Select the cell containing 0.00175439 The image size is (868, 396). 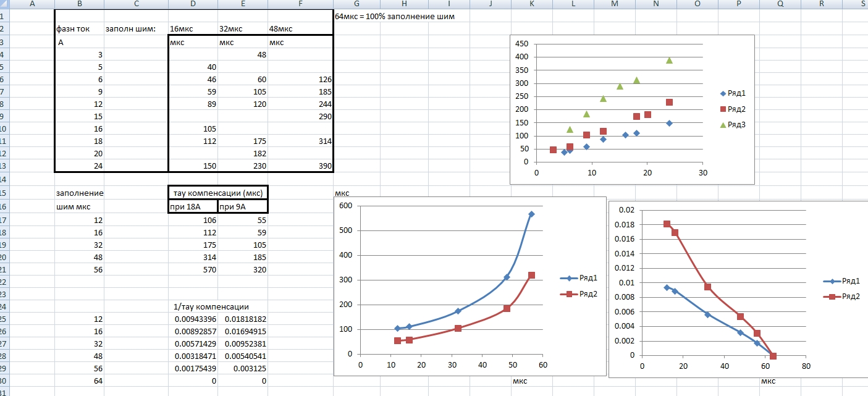tap(193, 369)
